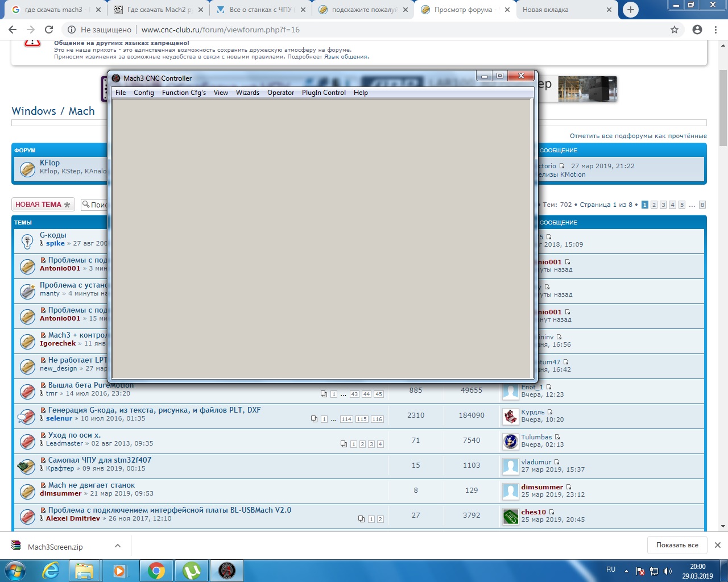Open the Config menu in Mach3
The height and width of the screenshot is (582, 728).
coord(144,93)
